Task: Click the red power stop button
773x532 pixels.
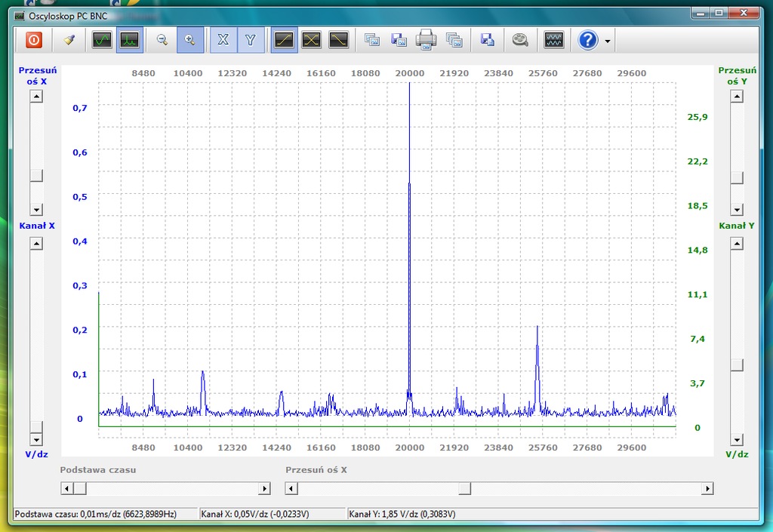Action: click(x=33, y=40)
